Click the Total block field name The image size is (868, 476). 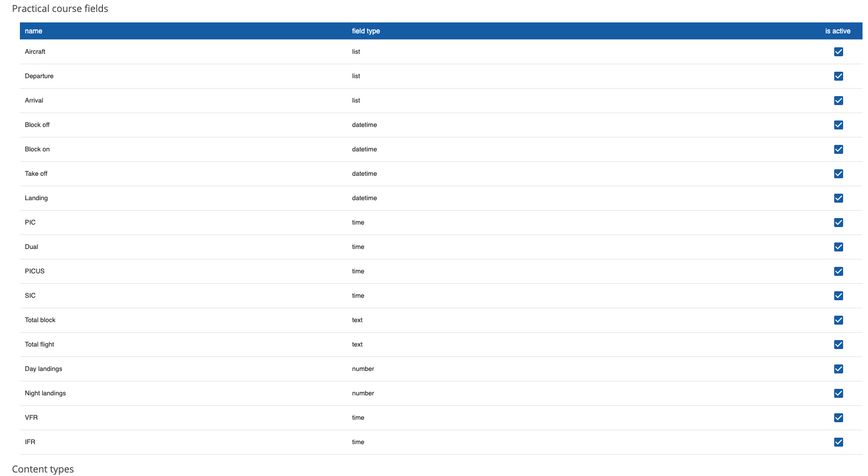coord(40,320)
